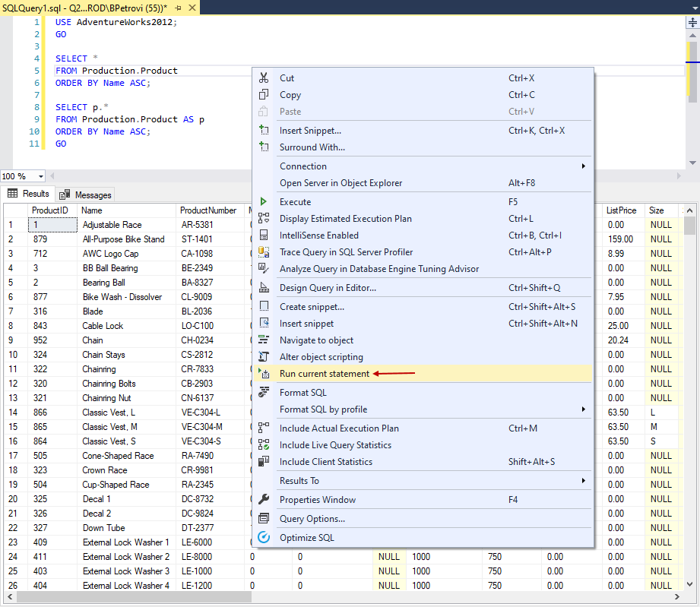700x607 pixels.
Task: Click the Surround With icon
Action: coord(264,147)
